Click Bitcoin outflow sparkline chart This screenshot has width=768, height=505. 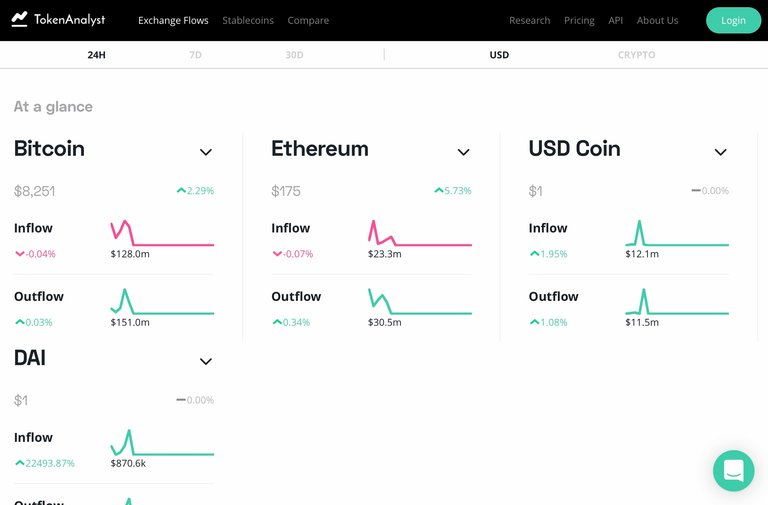point(162,301)
